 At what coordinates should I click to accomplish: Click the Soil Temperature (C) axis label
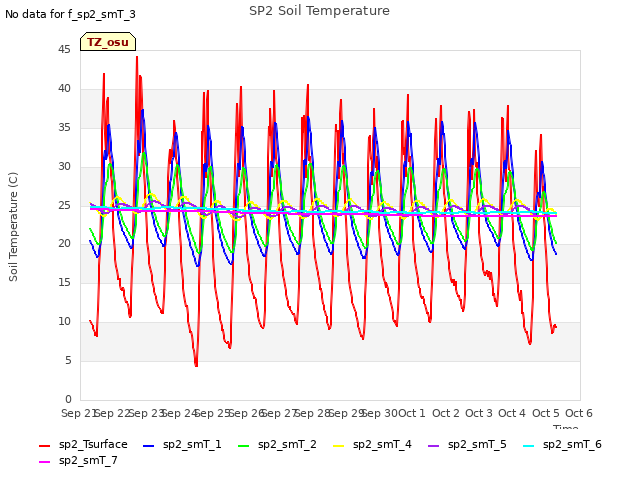click(13, 227)
